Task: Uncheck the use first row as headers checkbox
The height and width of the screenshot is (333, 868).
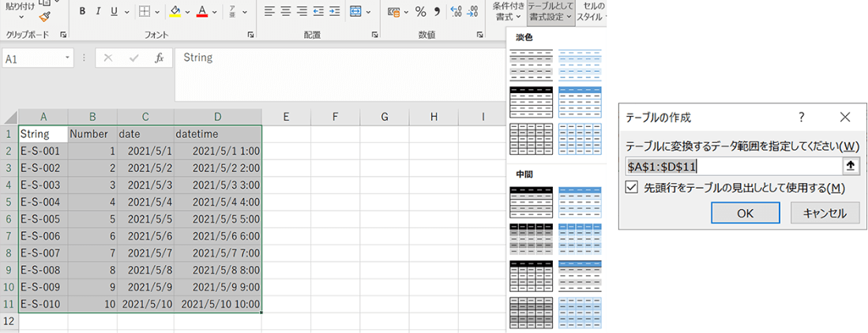Action: coord(631,188)
